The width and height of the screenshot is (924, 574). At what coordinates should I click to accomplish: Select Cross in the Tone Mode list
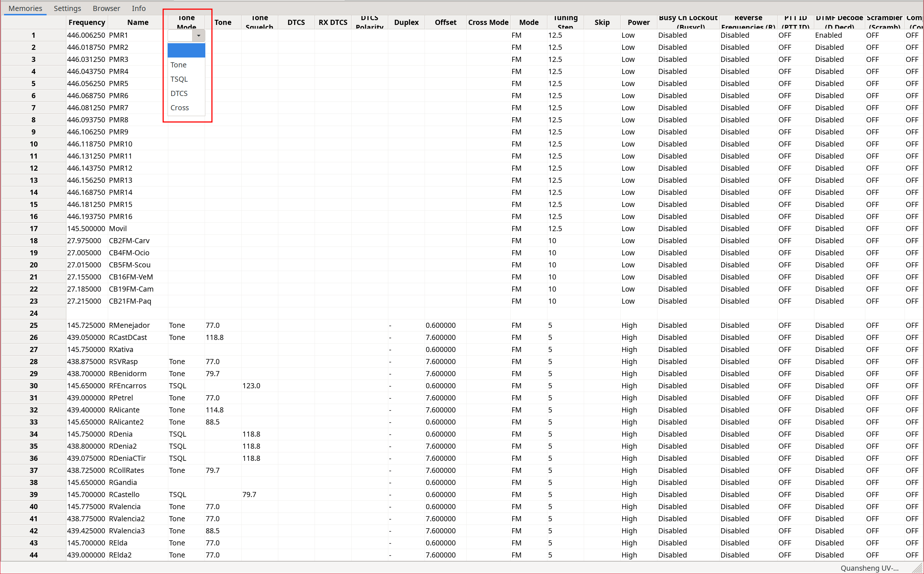179,108
